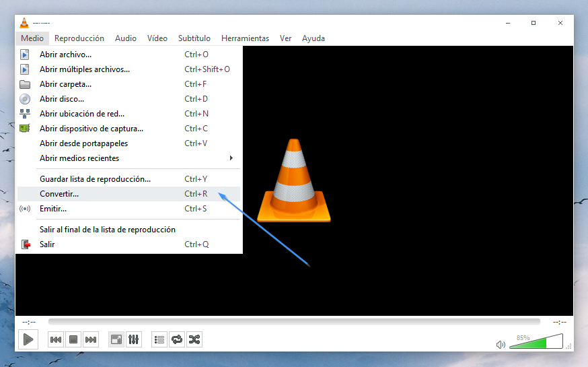
Task: Click the playback seek bar
Action: [x=294, y=322]
